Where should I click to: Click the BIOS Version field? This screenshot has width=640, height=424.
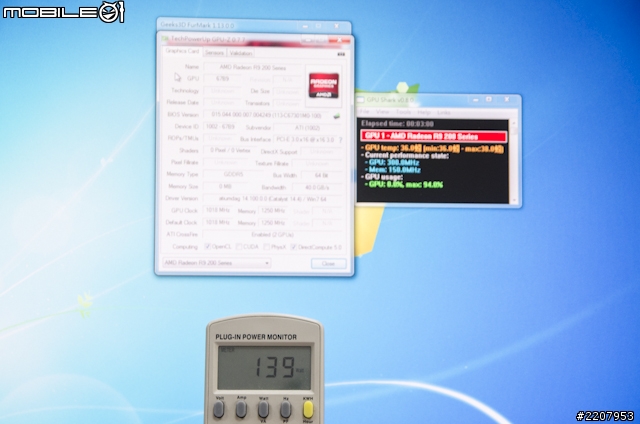point(267,115)
